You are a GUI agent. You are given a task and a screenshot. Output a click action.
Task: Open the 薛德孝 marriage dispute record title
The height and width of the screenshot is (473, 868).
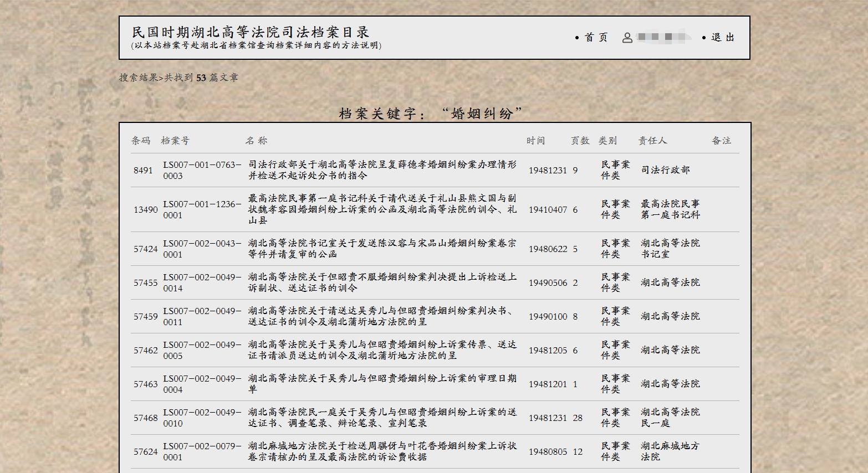point(382,170)
